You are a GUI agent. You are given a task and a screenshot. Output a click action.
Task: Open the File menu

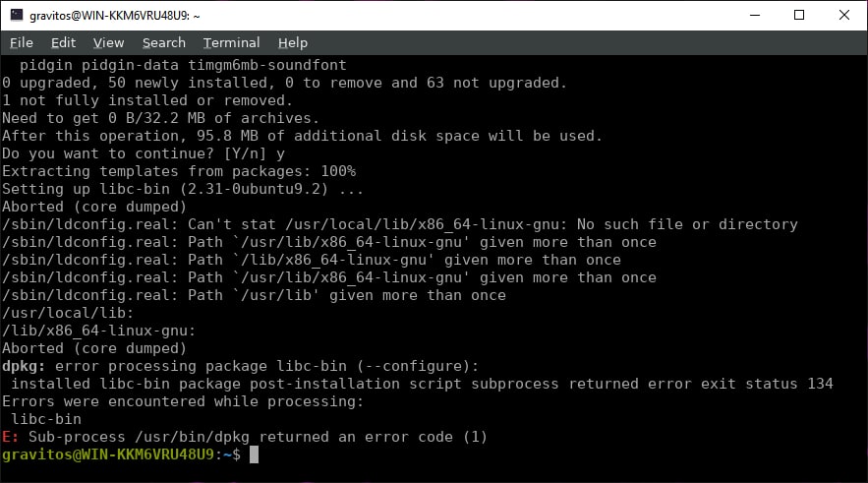tap(22, 42)
